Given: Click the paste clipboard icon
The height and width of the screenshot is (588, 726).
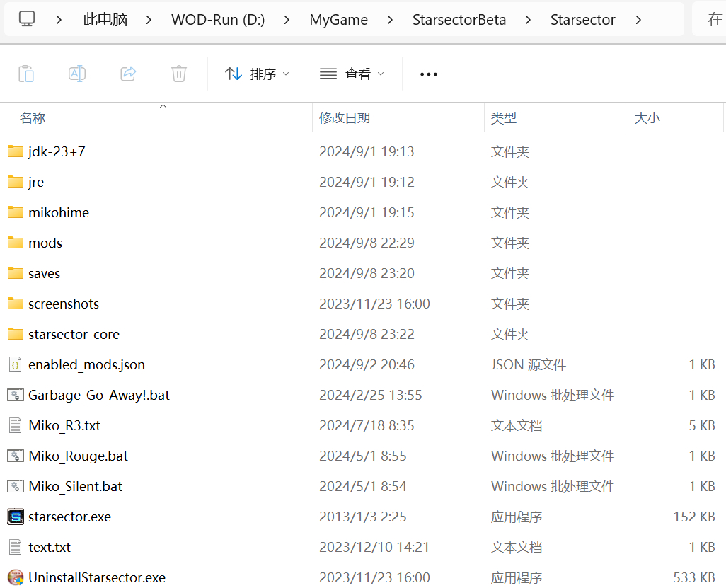Looking at the screenshot, I should tap(26, 73).
